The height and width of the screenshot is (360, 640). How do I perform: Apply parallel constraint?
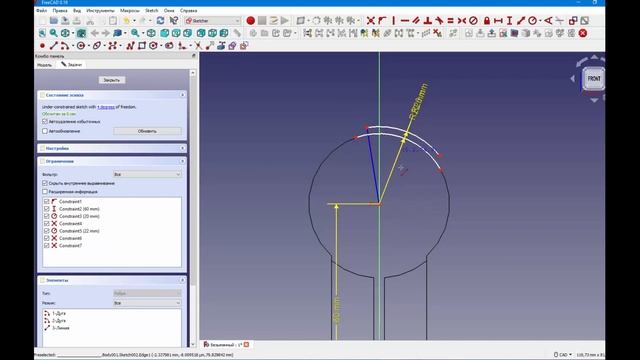click(x=416, y=20)
